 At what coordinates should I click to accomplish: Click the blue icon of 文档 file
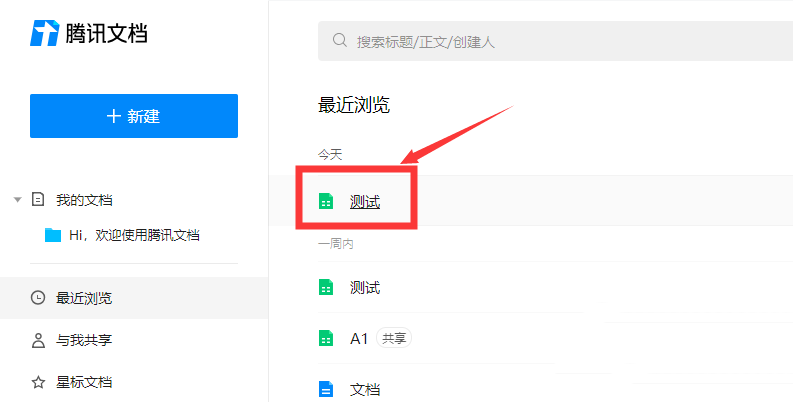[325, 389]
